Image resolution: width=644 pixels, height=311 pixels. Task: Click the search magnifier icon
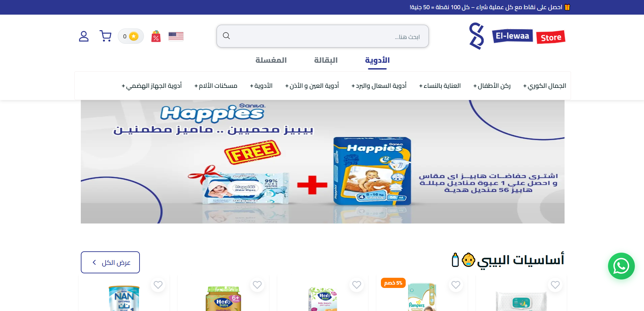pos(226,36)
